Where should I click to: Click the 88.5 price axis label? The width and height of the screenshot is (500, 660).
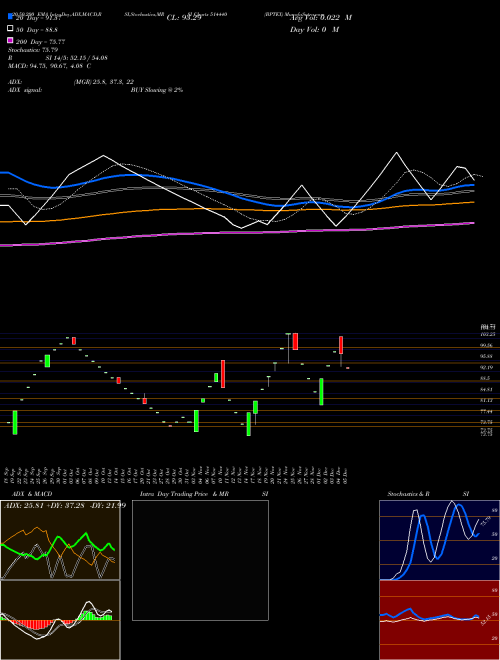pyautogui.click(x=485, y=378)
